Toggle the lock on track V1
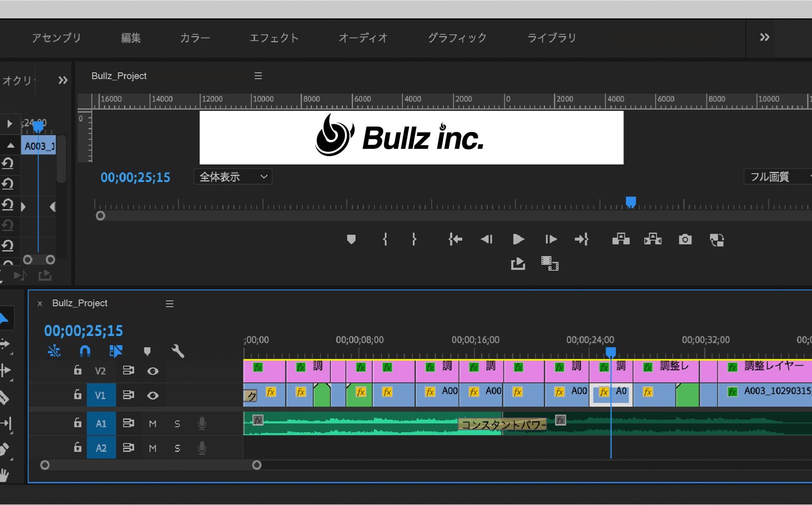Screen dimensions: 812x505 77,395
